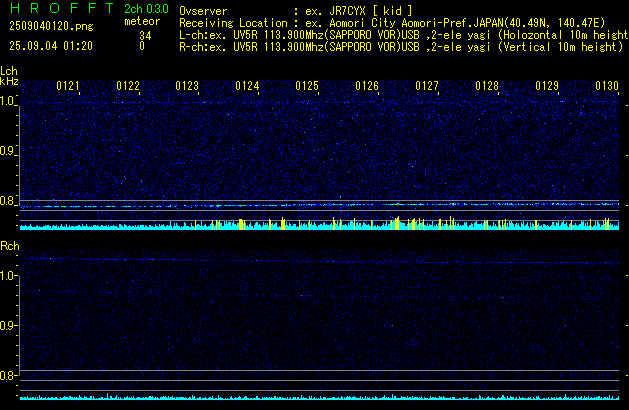Click the Lch 0.9 kHz axis tick

(x=7, y=151)
